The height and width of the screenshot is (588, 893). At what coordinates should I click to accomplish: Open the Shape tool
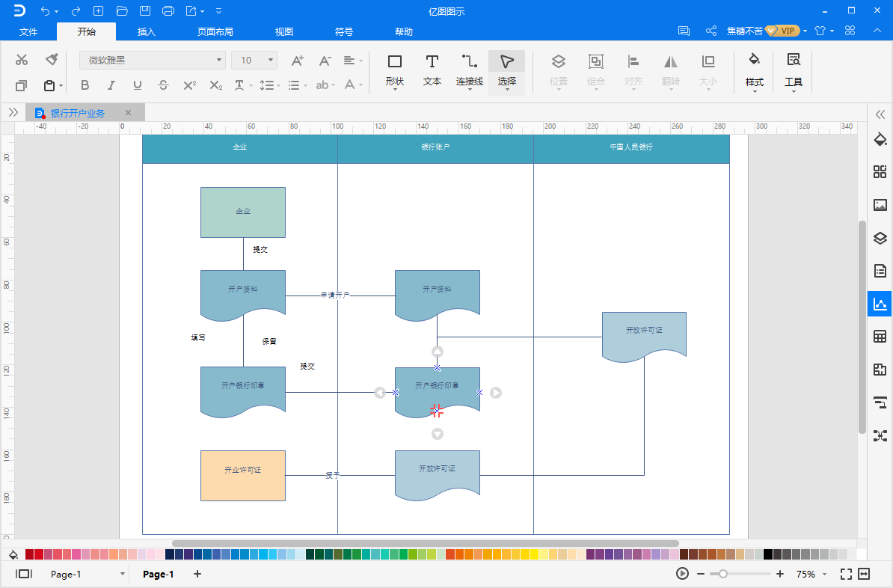coord(395,69)
